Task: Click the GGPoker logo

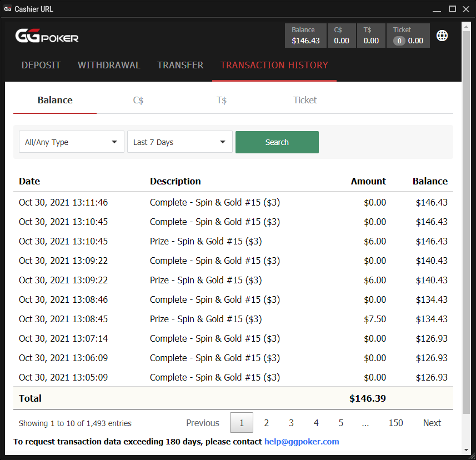Action: 47,37
